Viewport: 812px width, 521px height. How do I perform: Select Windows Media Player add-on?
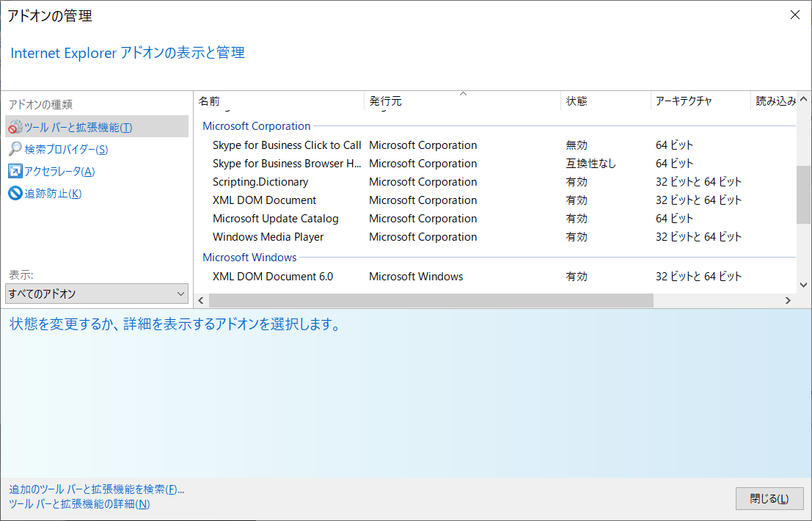tap(268, 237)
